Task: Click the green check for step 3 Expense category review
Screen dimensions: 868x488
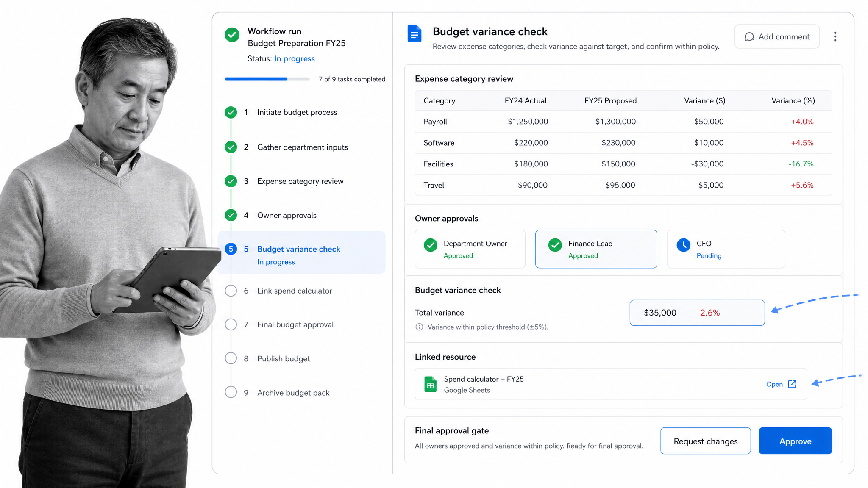Action: pyautogui.click(x=231, y=181)
